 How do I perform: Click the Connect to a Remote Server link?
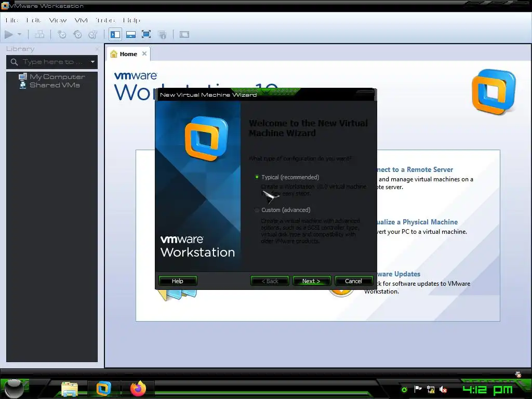coord(415,170)
